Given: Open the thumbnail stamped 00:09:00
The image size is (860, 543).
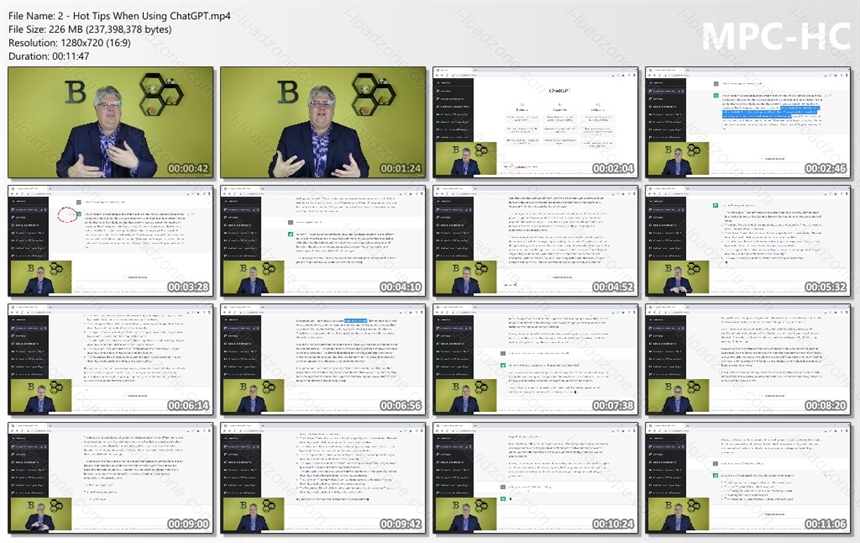Looking at the screenshot, I should [111, 478].
